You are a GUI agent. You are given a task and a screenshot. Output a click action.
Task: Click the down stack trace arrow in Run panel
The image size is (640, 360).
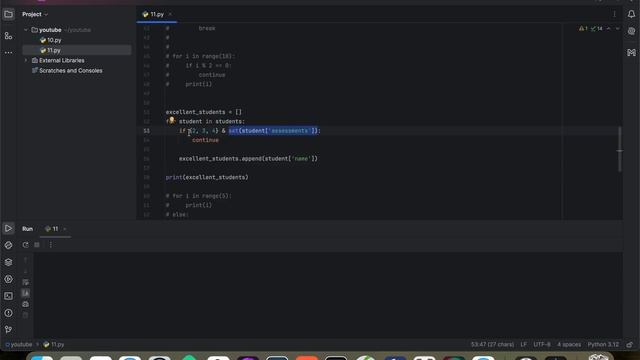[25, 271]
